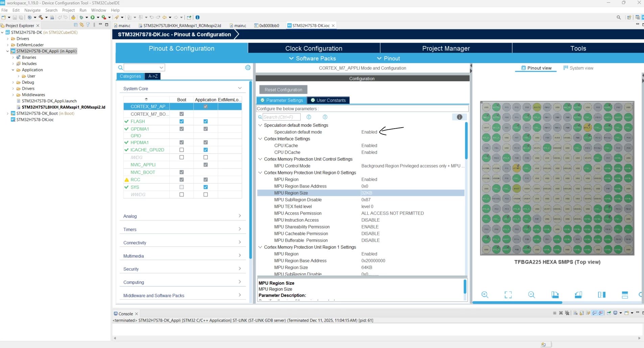644x348 pixels.
Task: Click the Save All toolbar icon
Action: point(21,17)
